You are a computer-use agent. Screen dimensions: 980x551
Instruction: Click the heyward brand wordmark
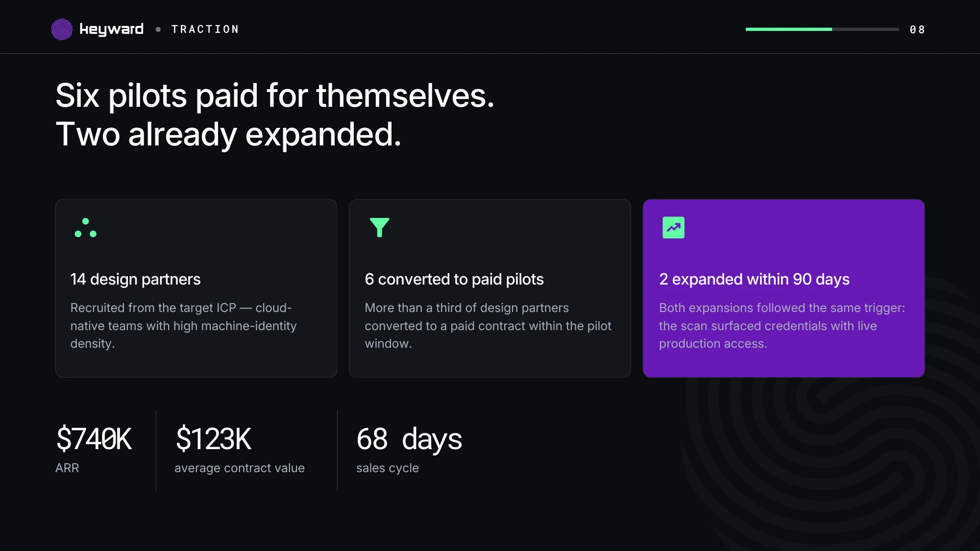click(x=111, y=29)
